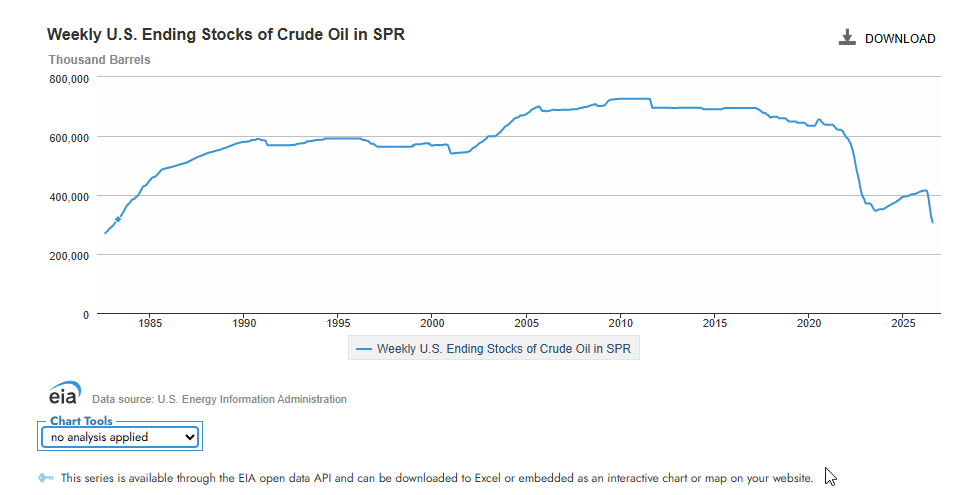The image size is (972, 495).
Task: Click the download arrow icon
Action: point(847,38)
